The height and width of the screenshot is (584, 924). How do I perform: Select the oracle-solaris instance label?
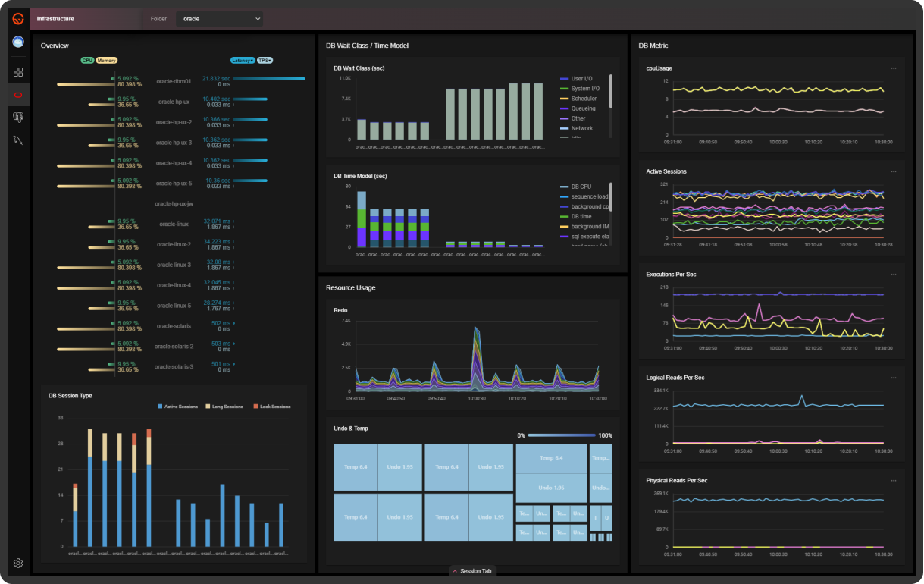174,326
